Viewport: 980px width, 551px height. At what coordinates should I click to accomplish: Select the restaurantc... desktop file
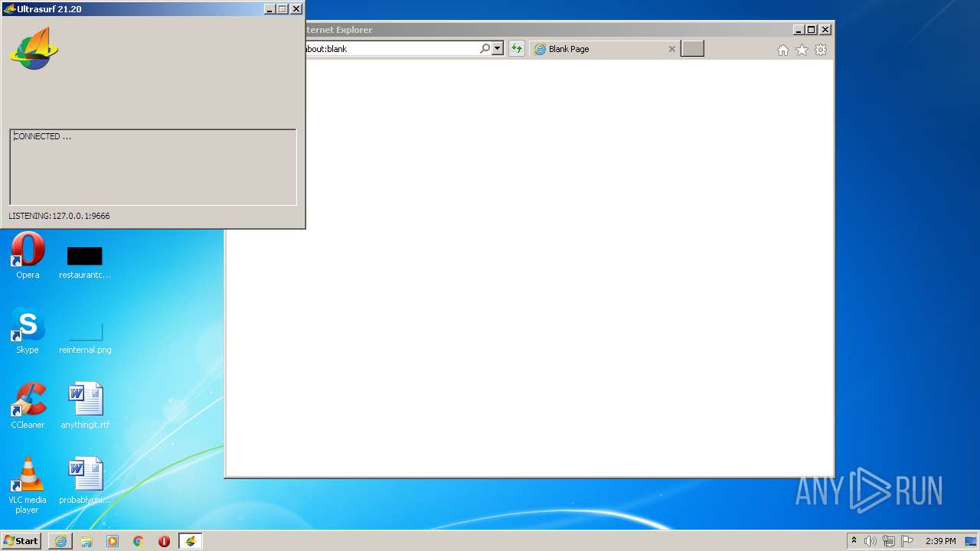[85, 262]
